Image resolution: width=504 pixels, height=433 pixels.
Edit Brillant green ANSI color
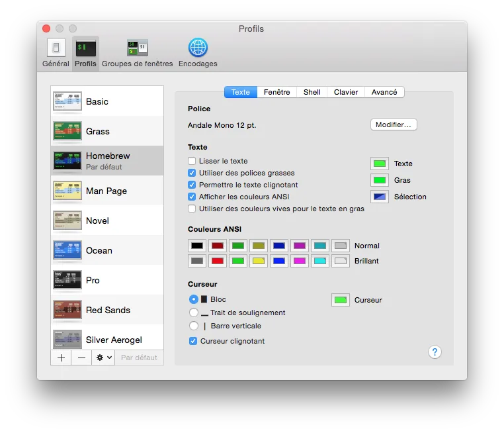238,261
